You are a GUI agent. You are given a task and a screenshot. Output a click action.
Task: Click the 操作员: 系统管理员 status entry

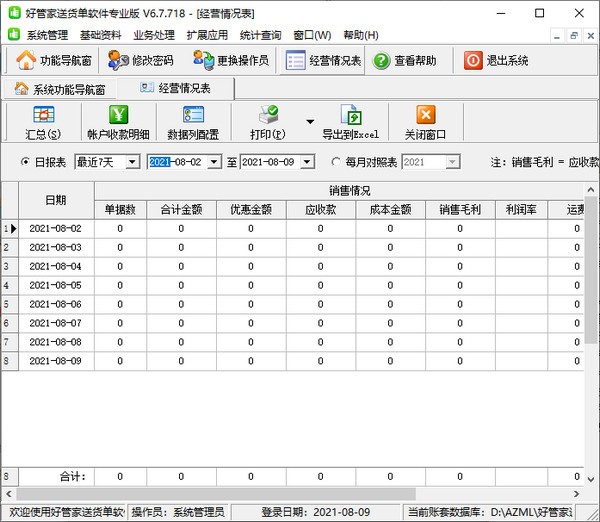pos(178,512)
